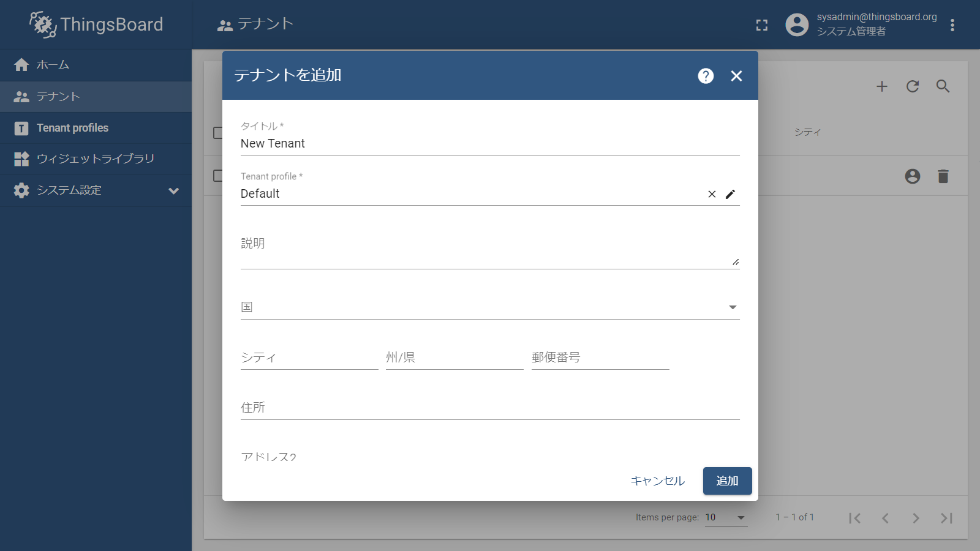Open the Items per page dropdown

tap(726, 518)
